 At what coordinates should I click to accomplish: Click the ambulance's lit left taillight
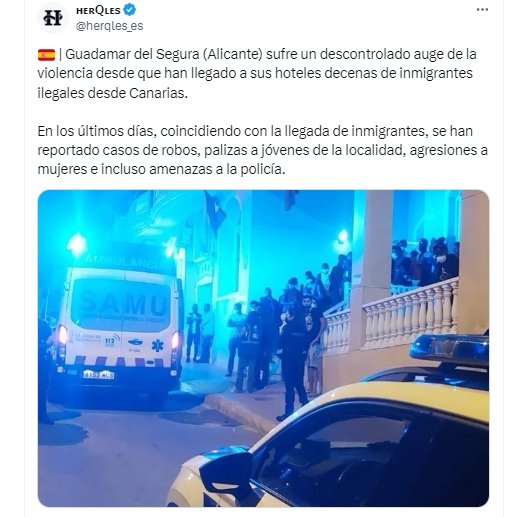point(63,335)
